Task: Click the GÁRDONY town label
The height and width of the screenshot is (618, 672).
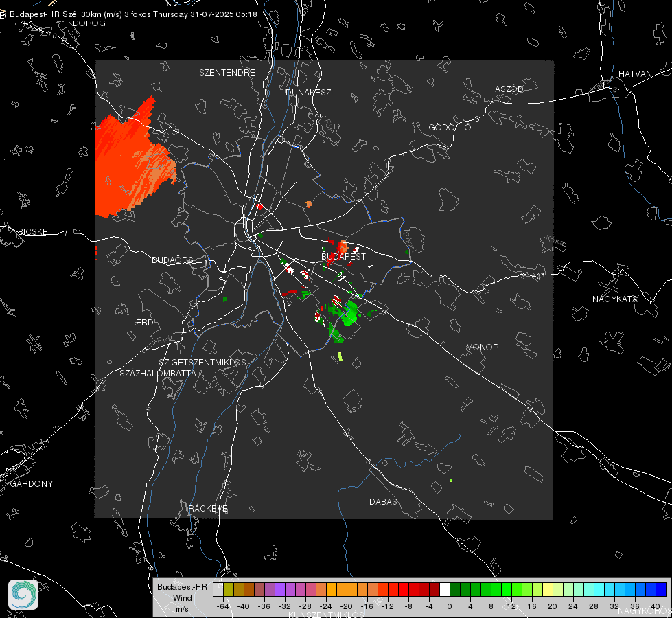Action: (32, 484)
